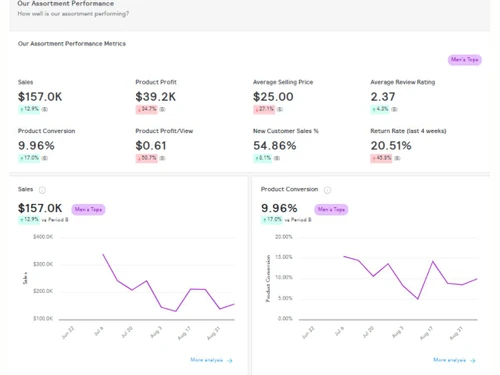
Task: Click the $157.0K value in the Sales metric tile
Action: 40,97
